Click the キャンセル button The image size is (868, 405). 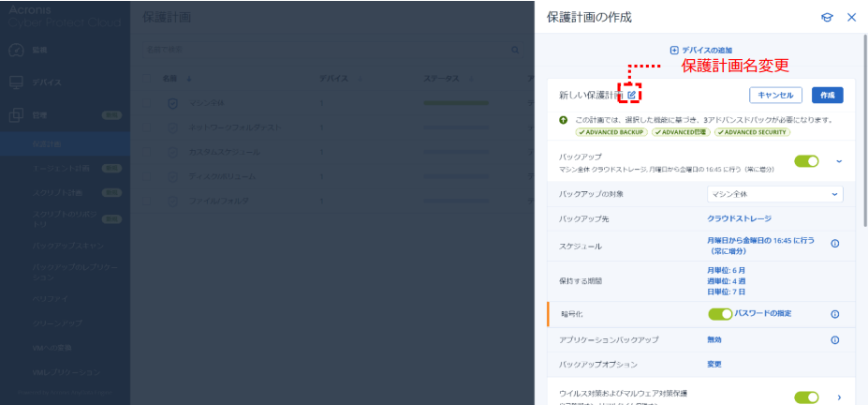click(775, 95)
